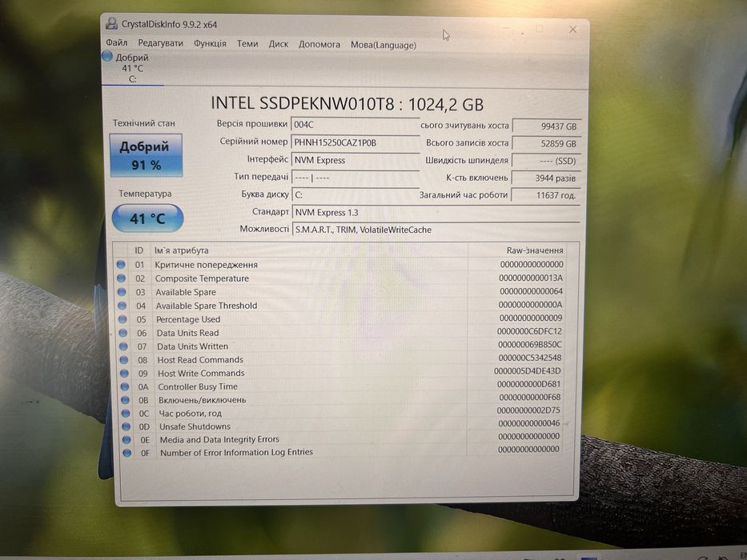Click the power on hours 11637 год.
Image resolution: width=747 pixels, height=560 pixels.
click(x=546, y=195)
